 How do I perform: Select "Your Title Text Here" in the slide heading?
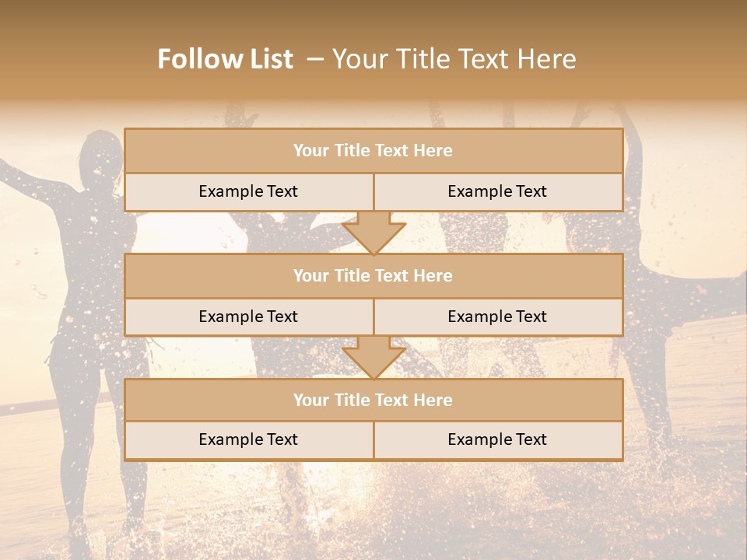(454, 59)
